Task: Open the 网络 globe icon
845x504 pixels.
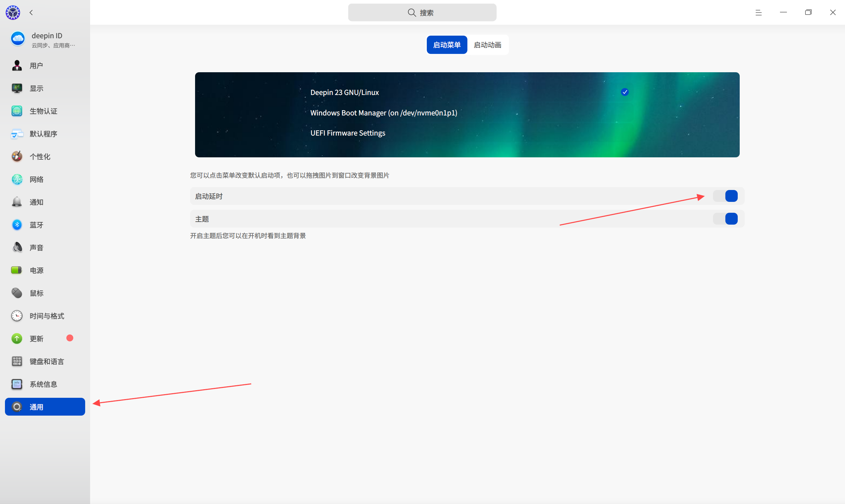Action: [x=17, y=179]
